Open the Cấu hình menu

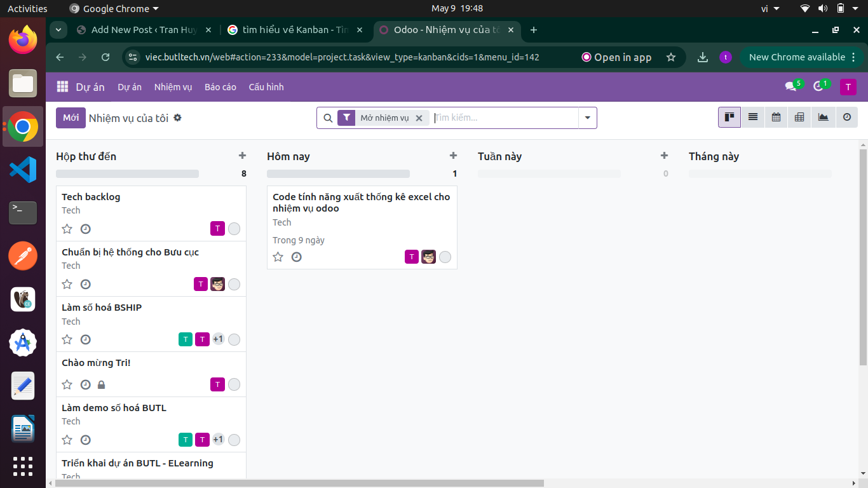pyautogui.click(x=266, y=87)
